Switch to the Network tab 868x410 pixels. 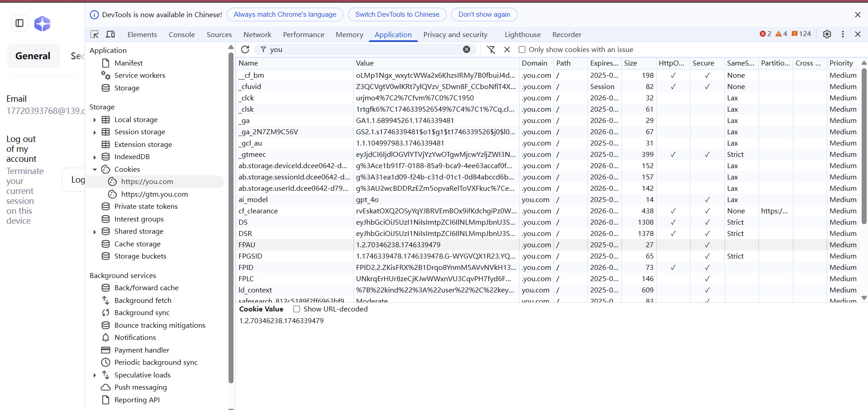point(257,35)
